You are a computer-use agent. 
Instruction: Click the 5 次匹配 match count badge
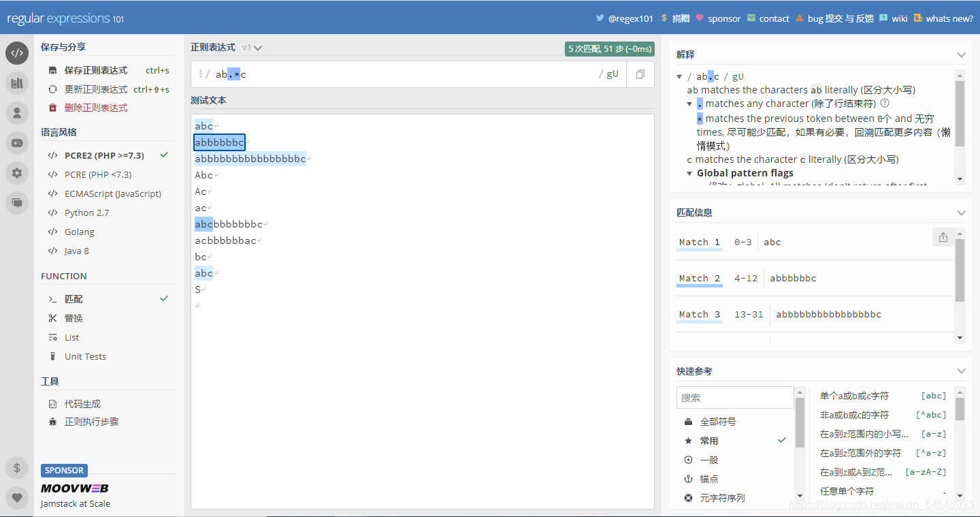(x=610, y=49)
